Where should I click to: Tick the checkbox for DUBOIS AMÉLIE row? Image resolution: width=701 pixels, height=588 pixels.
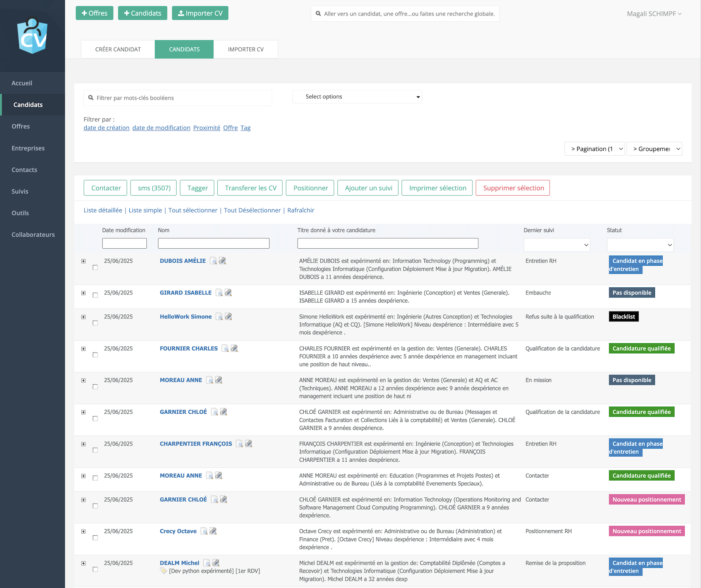tap(95, 268)
